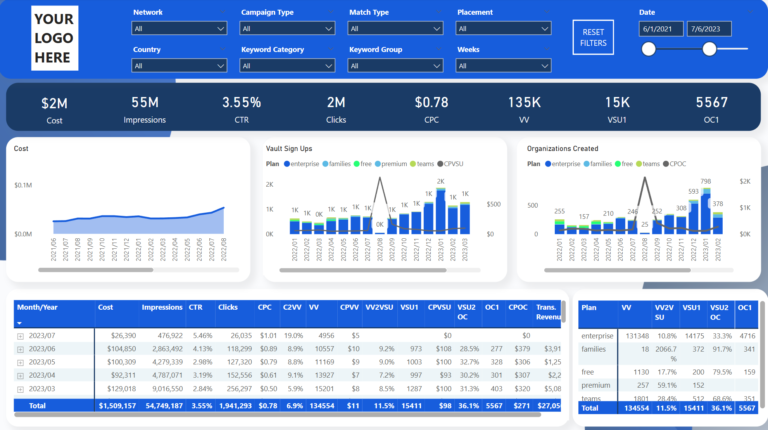
Task: Click enterprise legend in Organizations Created
Action: point(563,164)
